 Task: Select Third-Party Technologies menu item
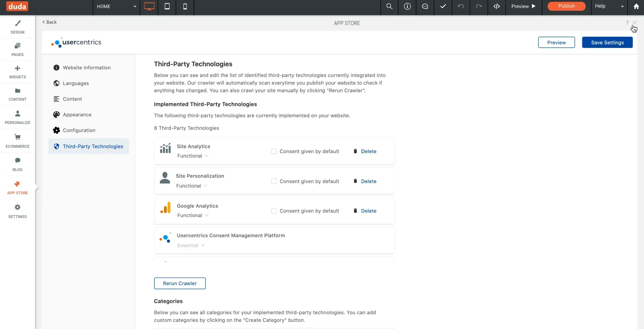coord(89,146)
